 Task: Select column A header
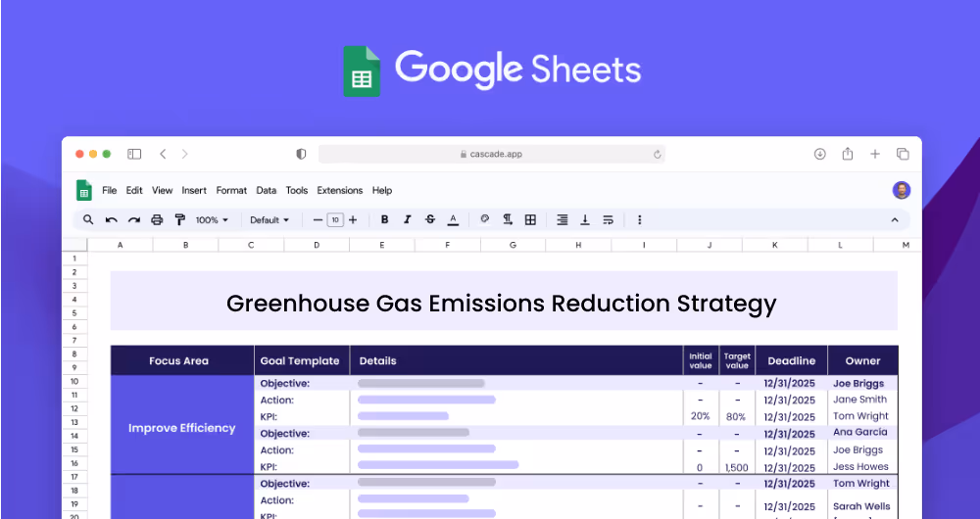point(120,246)
